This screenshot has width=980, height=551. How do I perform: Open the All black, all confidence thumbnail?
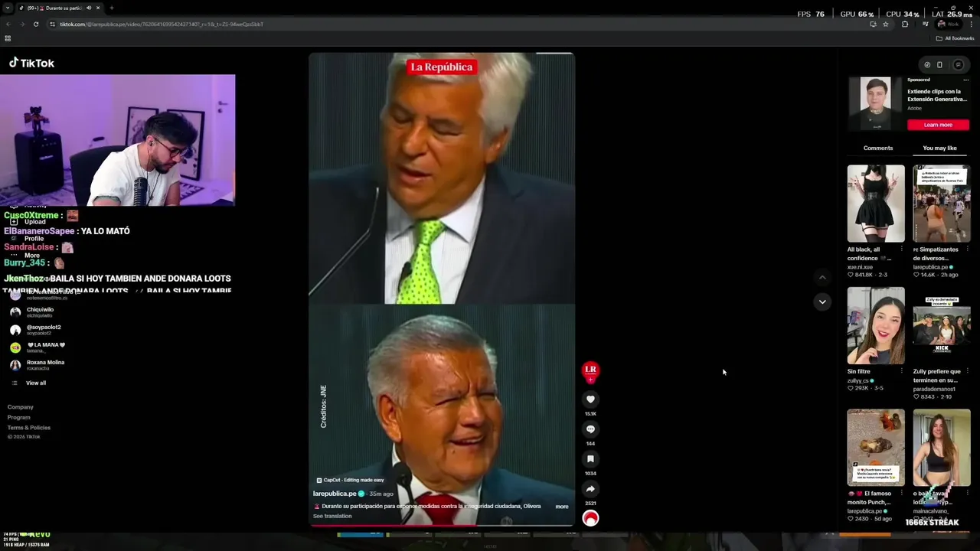[x=876, y=204]
